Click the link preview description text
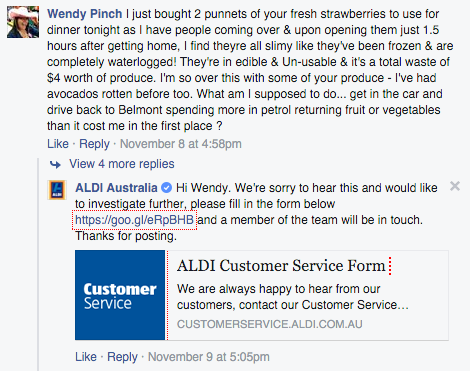The height and width of the screenshot is (371, 470). [293, 297]
